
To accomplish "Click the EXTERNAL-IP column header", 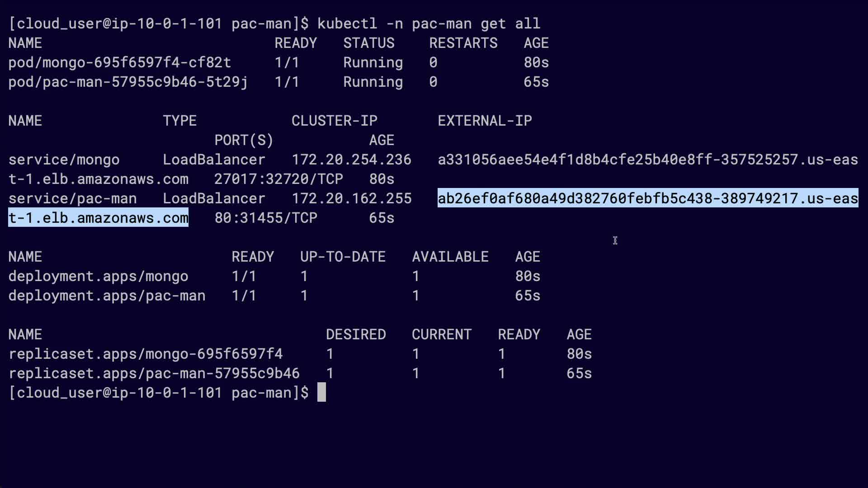I will point(485,121).
